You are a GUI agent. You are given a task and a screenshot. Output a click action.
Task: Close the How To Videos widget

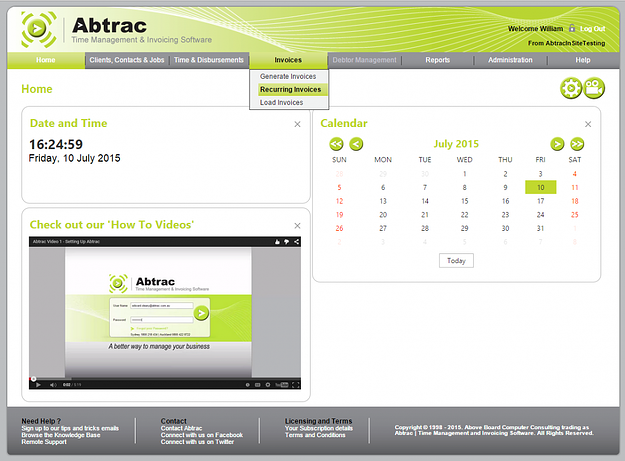[297, 226]
